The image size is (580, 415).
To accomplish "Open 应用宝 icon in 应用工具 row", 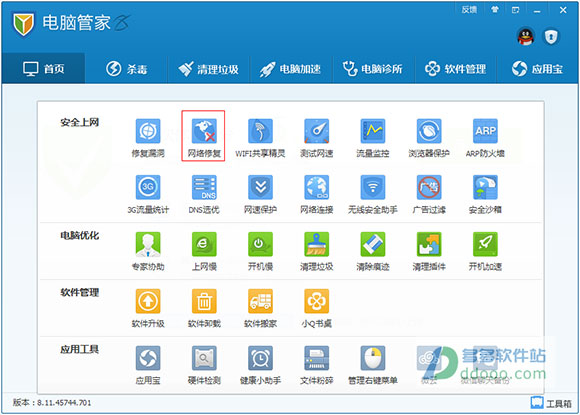I will (x=148, y=358).
